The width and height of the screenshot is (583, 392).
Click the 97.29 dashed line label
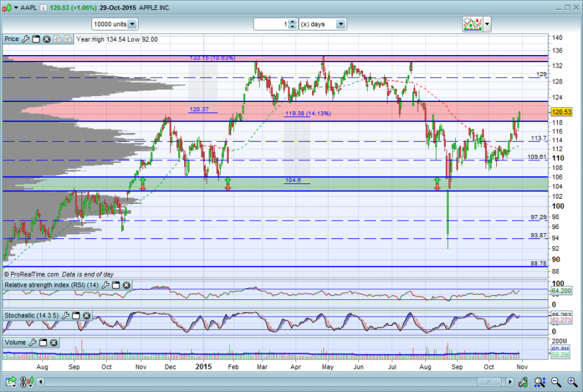coord(539,217)
